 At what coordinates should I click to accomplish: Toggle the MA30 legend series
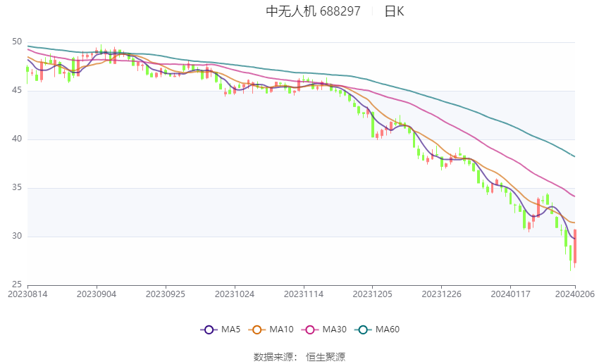(324, 330)
